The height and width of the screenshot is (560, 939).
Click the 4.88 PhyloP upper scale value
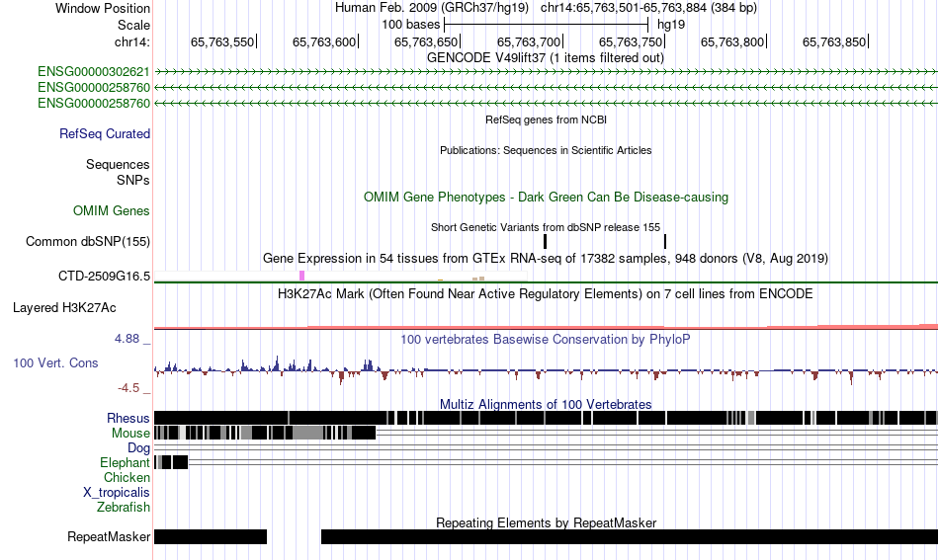pyautogui.click(x=127, y=339)
